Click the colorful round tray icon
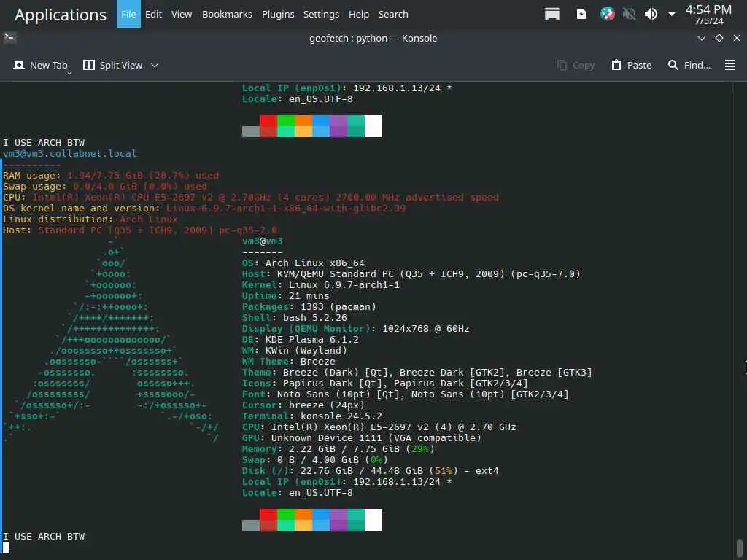The width and height of the screenshot is (747, 560). [608, 15]
